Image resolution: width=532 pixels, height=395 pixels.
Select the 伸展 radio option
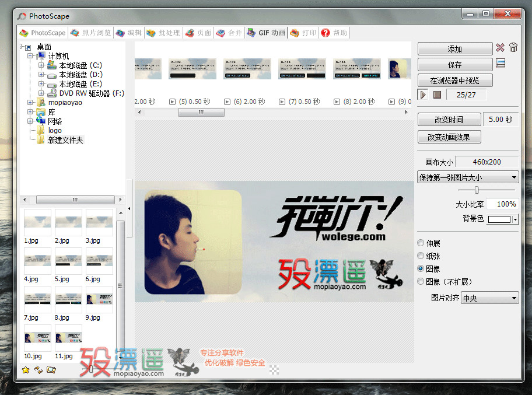tap(421, 243)
